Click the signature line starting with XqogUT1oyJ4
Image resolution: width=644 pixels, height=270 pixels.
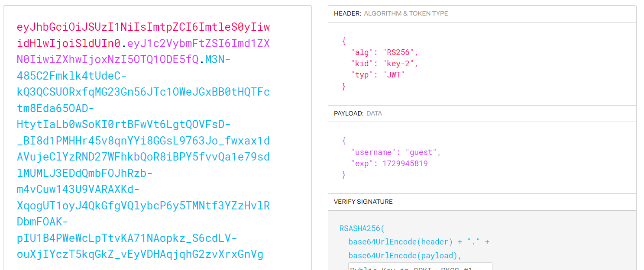(x=143, y=206)
